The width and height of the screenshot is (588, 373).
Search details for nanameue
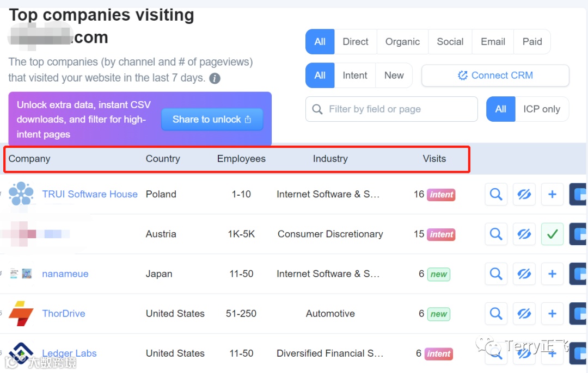click(496, 273)
